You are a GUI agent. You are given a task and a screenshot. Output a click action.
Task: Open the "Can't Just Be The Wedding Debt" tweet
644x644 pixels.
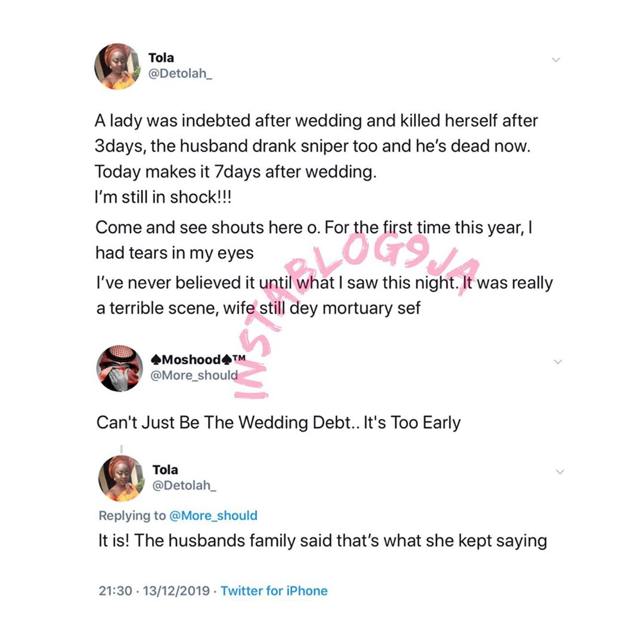pyautogui.click(x=278, y=423)
